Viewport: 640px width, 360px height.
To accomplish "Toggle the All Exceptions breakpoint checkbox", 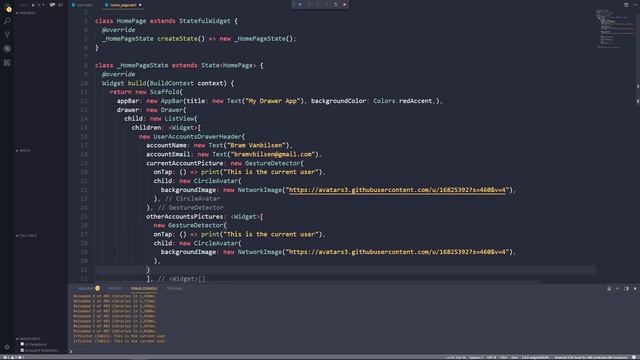I will pos(22,344).
